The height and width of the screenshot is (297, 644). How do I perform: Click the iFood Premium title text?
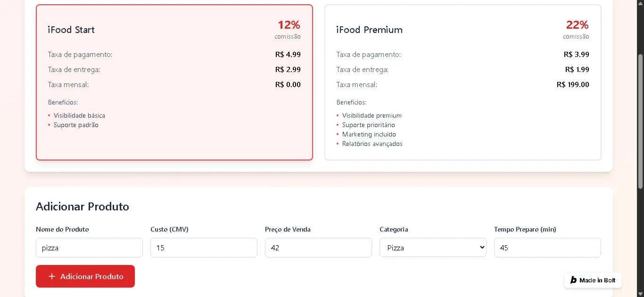[x=369, y=30]
